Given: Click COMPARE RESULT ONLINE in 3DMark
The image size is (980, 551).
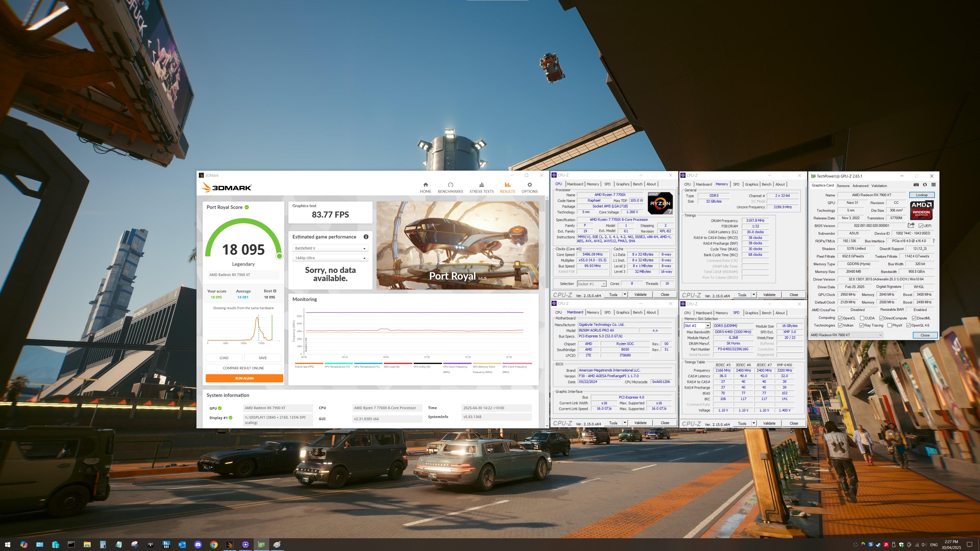Looking at the screenshot, I should [243, 368].
